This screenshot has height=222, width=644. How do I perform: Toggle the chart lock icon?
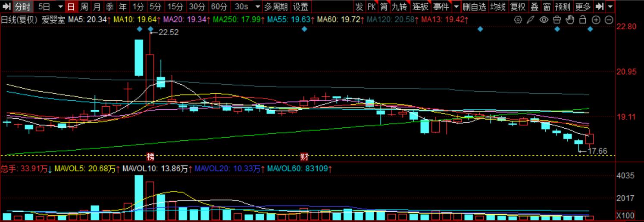(583, 20)
